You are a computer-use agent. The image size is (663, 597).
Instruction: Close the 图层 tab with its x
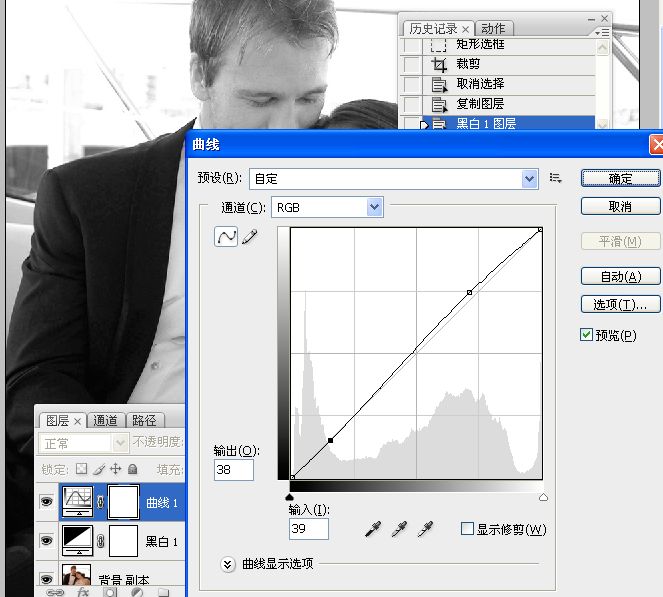pyautogui.click(x=77, y=421)
